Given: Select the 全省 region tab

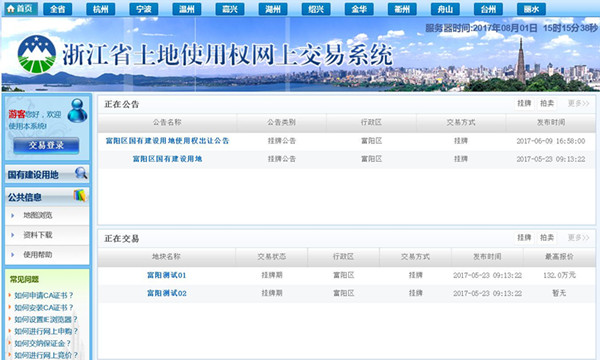Looking at the screenshot, I should point(57,9).
